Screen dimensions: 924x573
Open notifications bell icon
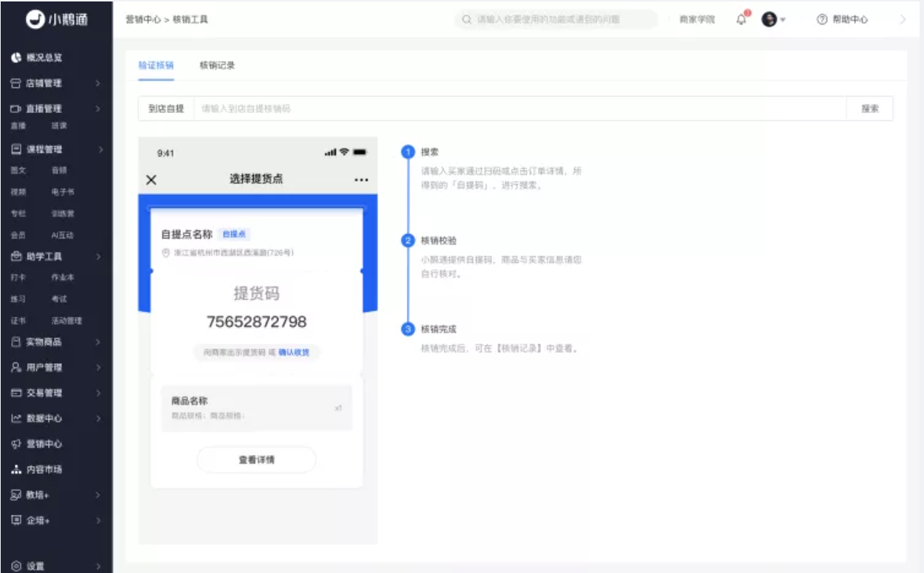pyautogui.click(x=742, y=20)
